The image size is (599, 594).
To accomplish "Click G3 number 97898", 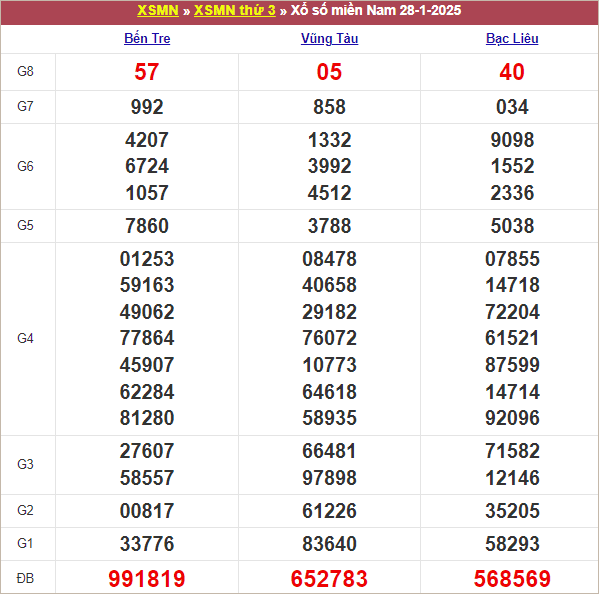I will [x=329, y=478].
